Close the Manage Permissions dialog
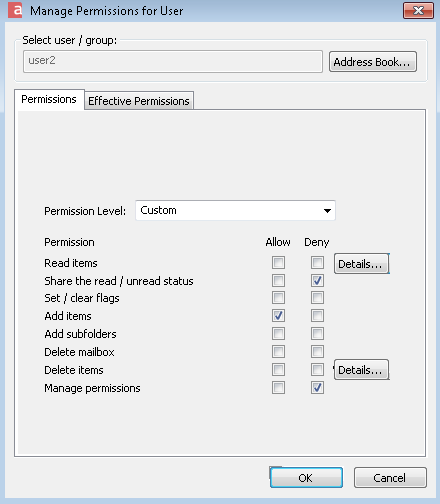The image size is (440, 504). point(418,10)
